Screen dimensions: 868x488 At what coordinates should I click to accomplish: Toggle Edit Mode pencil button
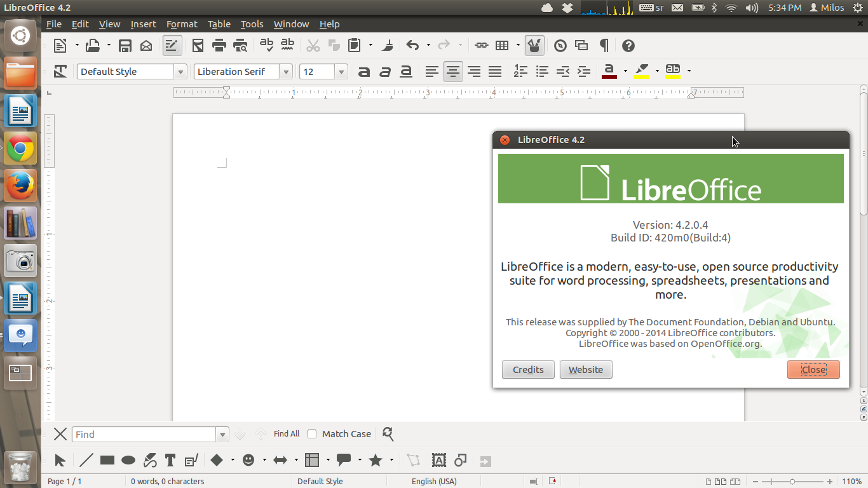tap(172, 45)
